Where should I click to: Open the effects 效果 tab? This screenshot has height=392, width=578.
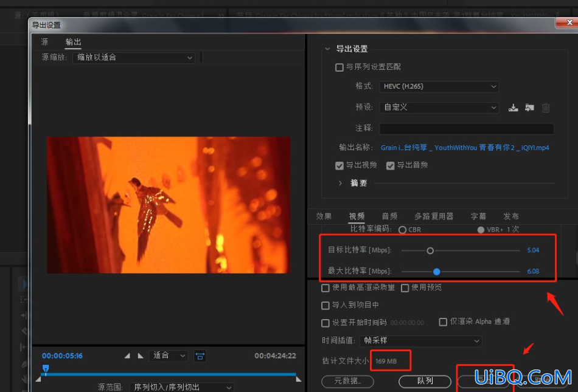coord(324,216)
